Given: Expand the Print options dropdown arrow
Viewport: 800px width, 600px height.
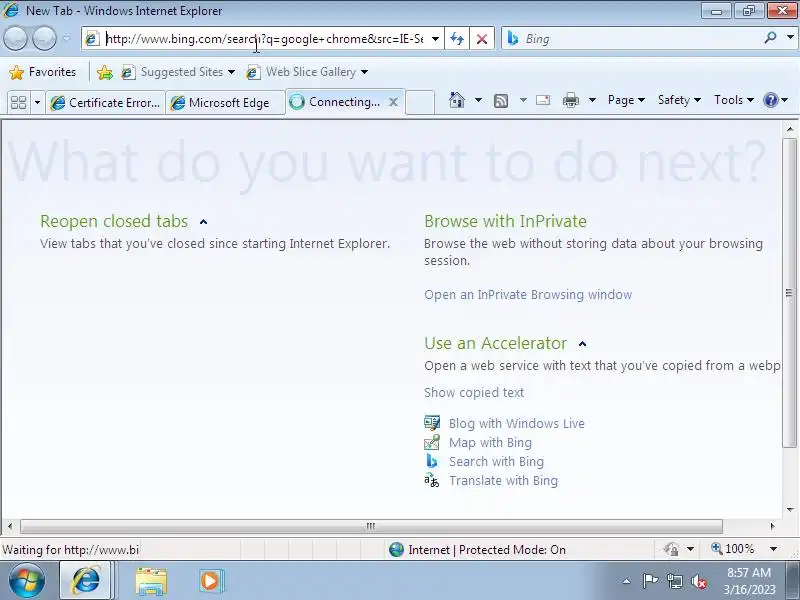Looking at the screenshot, I should tap(592, 100).
